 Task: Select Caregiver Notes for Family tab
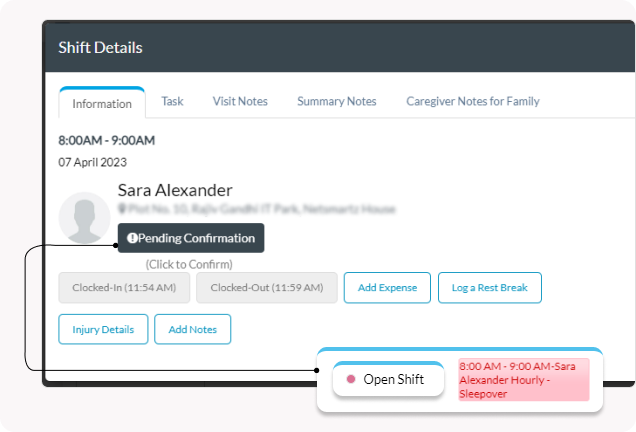(x=473, y=101)
